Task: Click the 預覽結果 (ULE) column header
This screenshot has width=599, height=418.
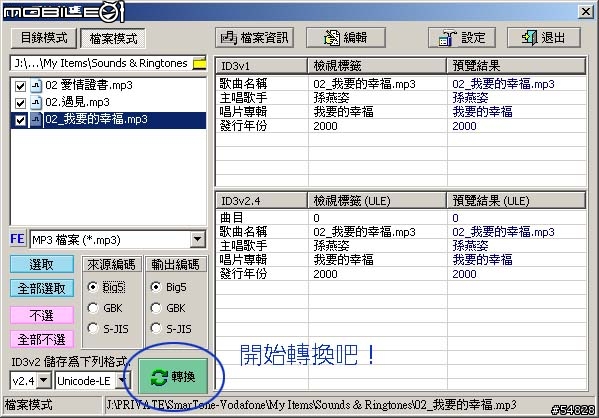Action: click(516, 201)
